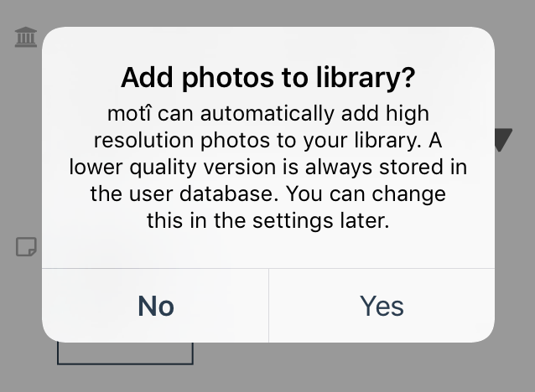
Task: Select the institution pillar icon
Action: [26, 37]
